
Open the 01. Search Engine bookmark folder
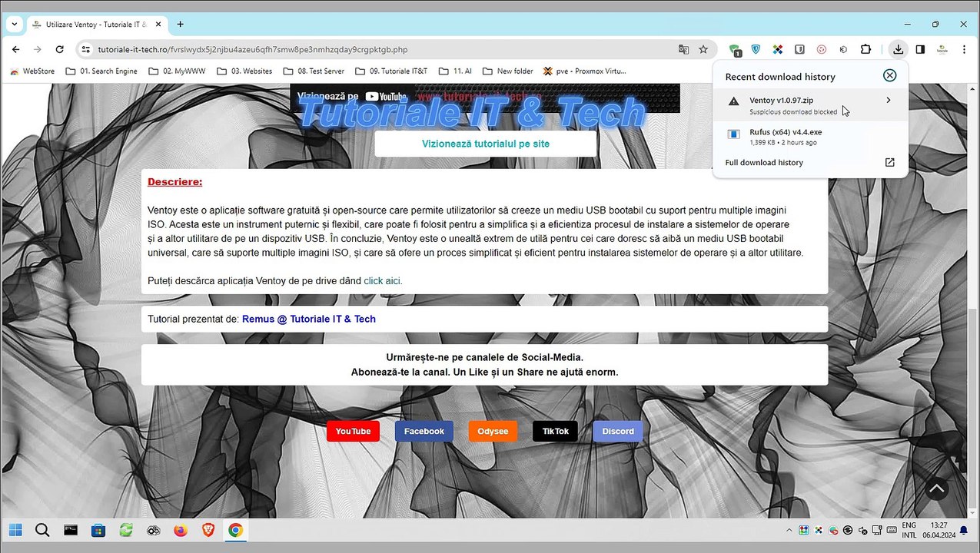pos(101,71)
